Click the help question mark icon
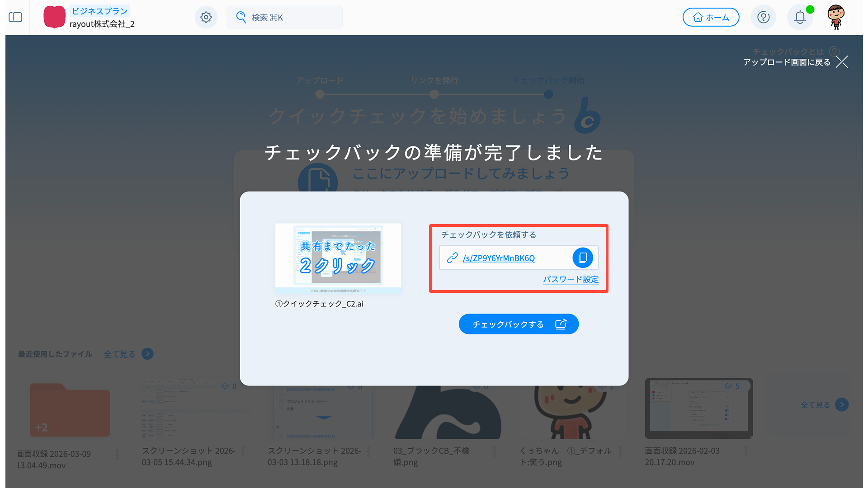This screenshot has height=488, width=868. coord(763,17)
